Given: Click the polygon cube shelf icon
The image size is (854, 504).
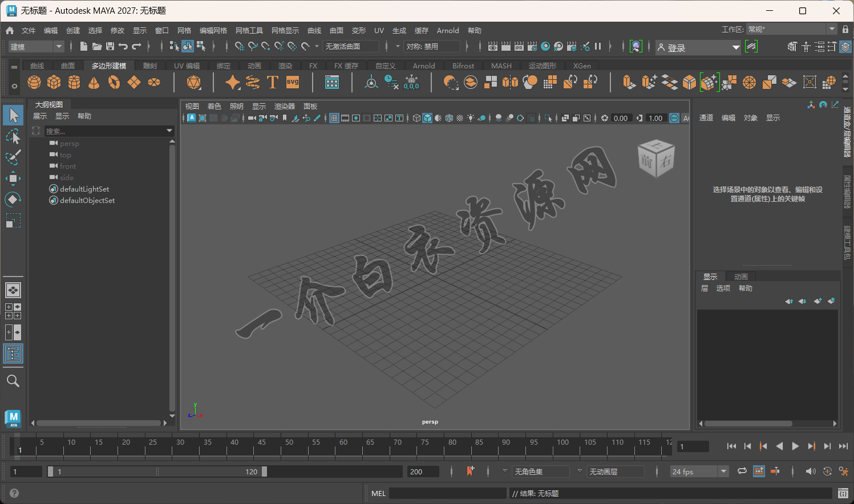Looking at the screenshot, I should 54,83.
